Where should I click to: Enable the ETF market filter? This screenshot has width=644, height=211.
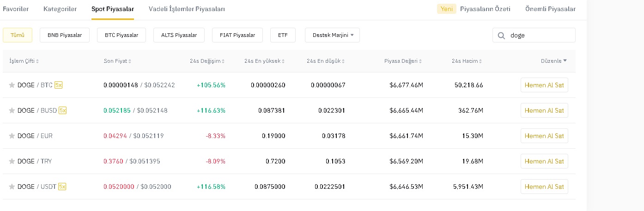point(283,35)
